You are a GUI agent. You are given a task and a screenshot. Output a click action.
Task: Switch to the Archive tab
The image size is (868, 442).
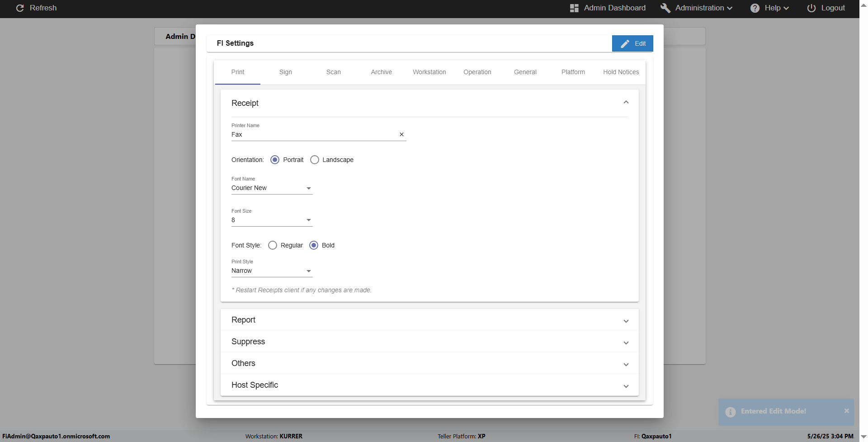tap(382, 72)
